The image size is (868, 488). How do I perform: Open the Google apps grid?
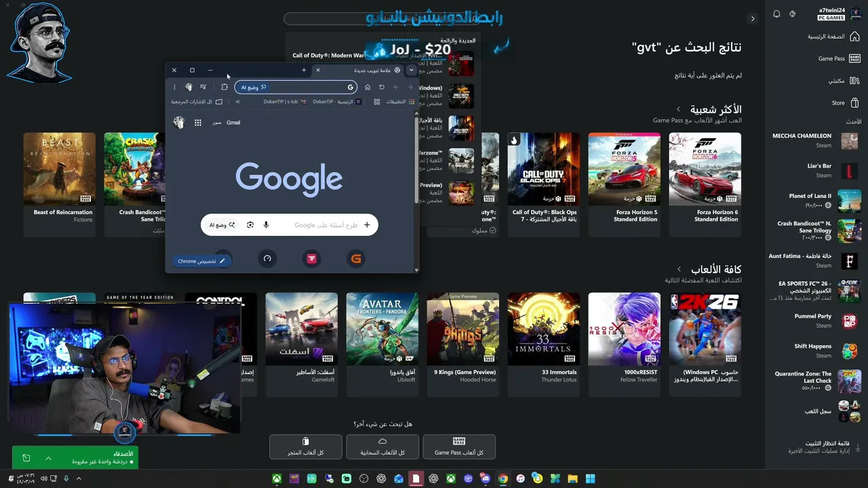point(198,123)
